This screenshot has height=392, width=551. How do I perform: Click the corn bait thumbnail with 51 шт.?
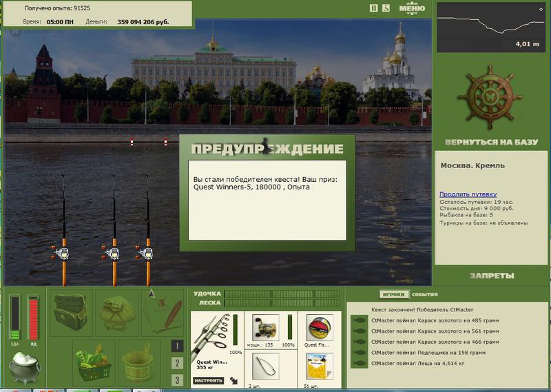tap(320, 367)
